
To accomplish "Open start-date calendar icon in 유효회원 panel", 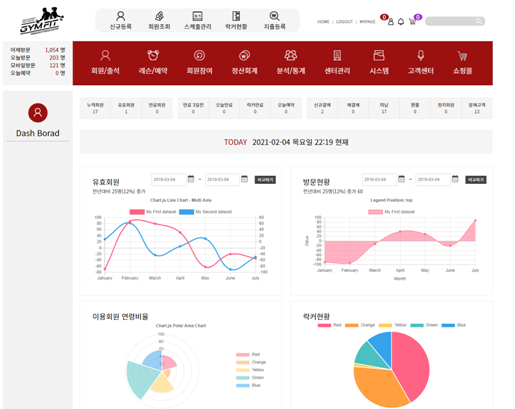I will click(191, 179).
